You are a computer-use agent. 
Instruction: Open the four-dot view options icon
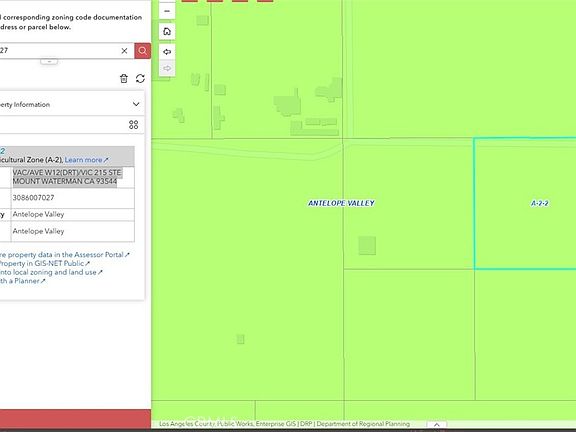[134, 125]
